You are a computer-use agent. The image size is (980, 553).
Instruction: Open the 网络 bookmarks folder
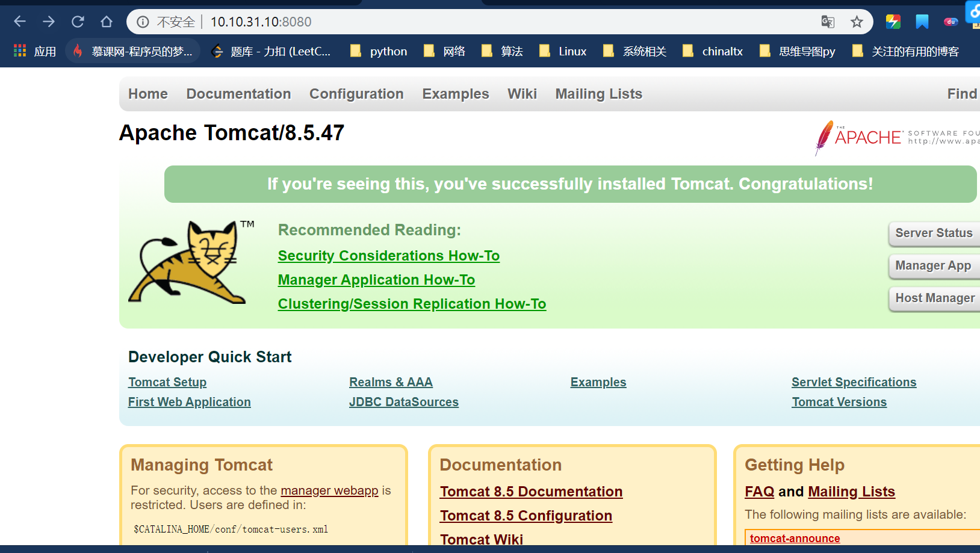pos(444,51)
